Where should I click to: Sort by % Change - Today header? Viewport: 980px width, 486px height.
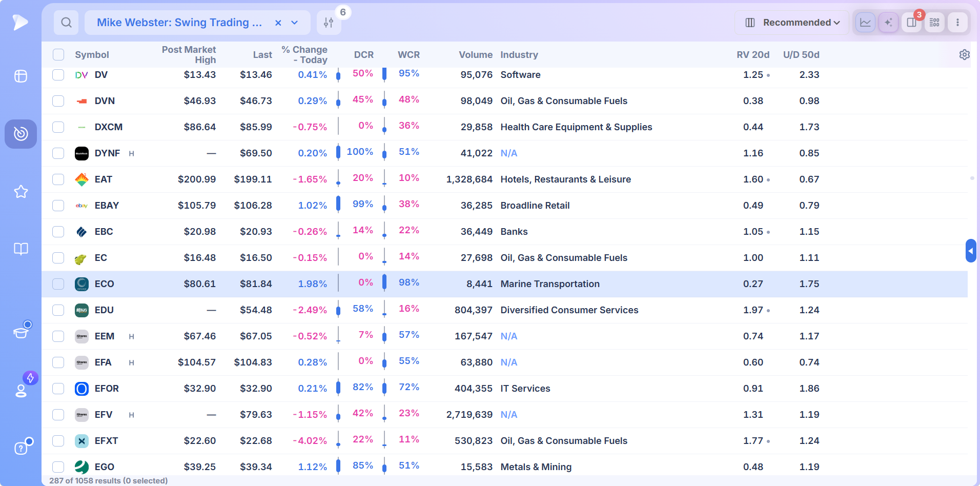coord(304,55)
